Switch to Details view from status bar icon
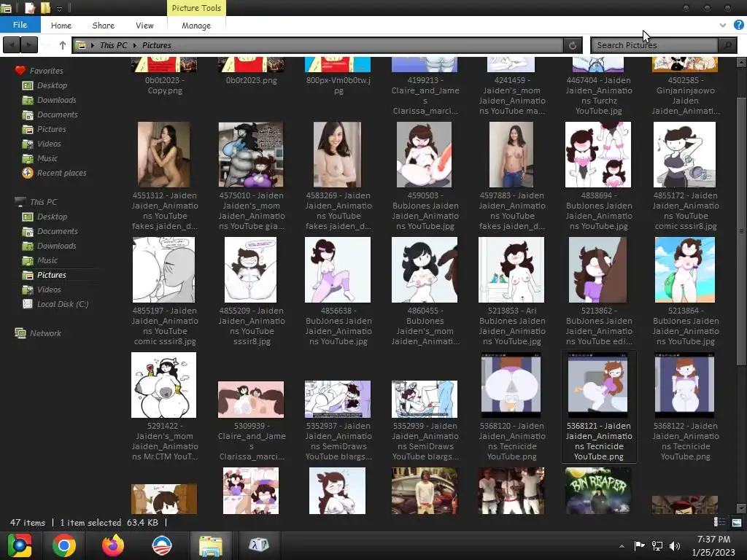 [x=719, y=522]
